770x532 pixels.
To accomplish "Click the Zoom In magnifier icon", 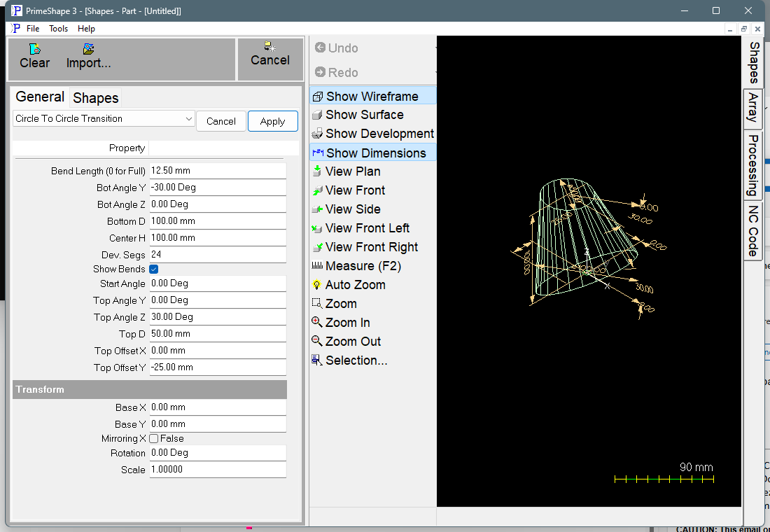I will [x=317, y=322].
